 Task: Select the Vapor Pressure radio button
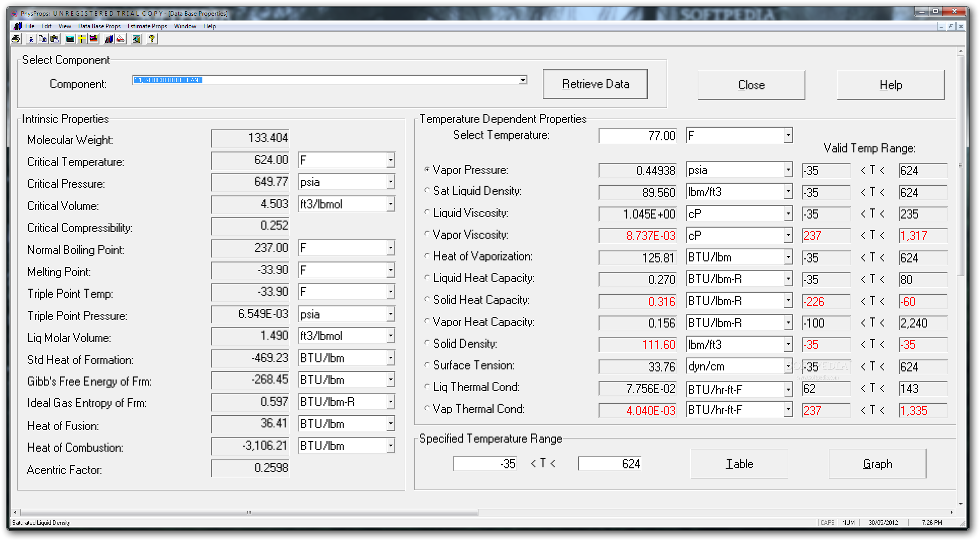point(427,170)
